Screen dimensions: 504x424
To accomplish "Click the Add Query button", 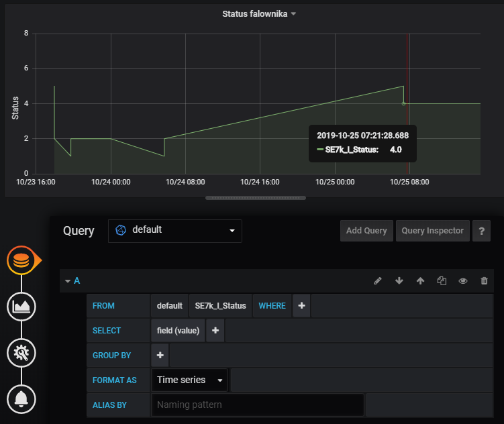I will [x=366, y=231].
